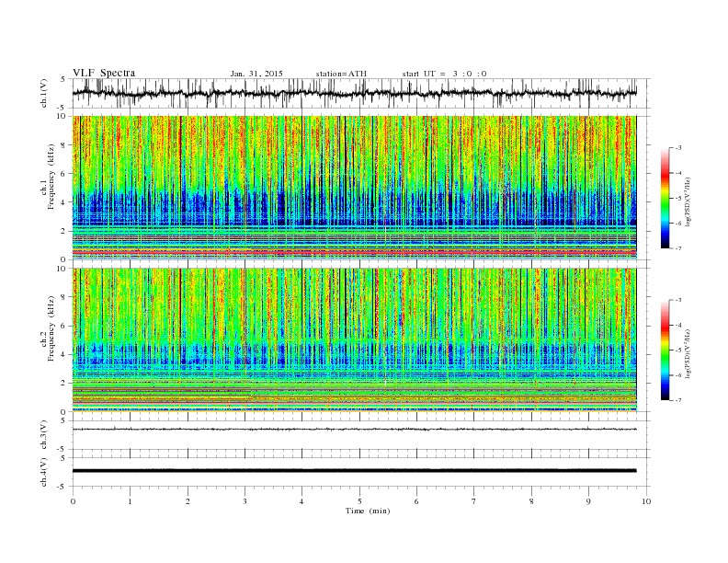Screen dimensions: 728x563
Task: Click the ch.2 colorbar 'log(PSD)(V²/Hz)' label
Action: click(x=688, y=353)
